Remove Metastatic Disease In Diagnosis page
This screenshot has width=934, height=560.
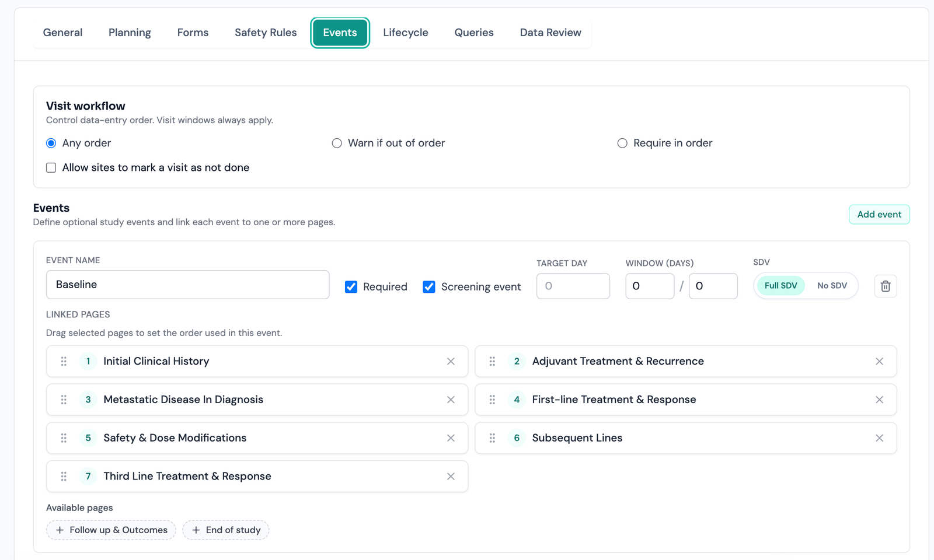coord(451,400)
